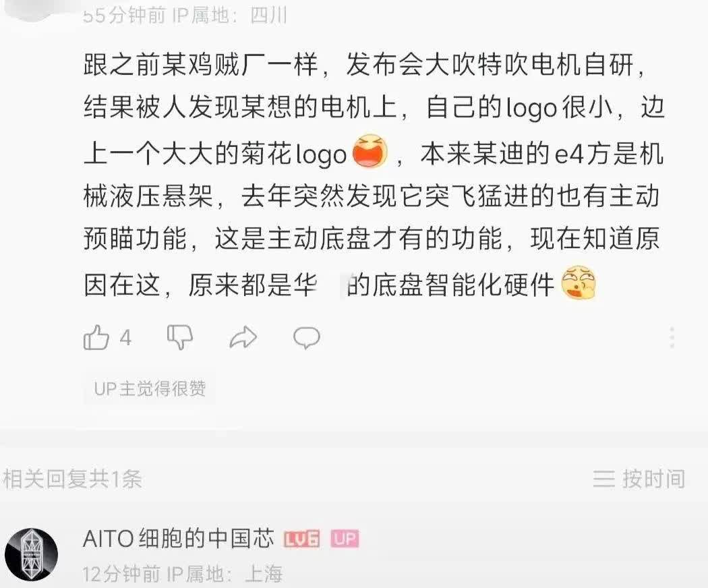Image resolution: width=708 pixels, height=588 pixels.
Task: Sort replies with 按时间 option
Action: (x=654, y=479)
